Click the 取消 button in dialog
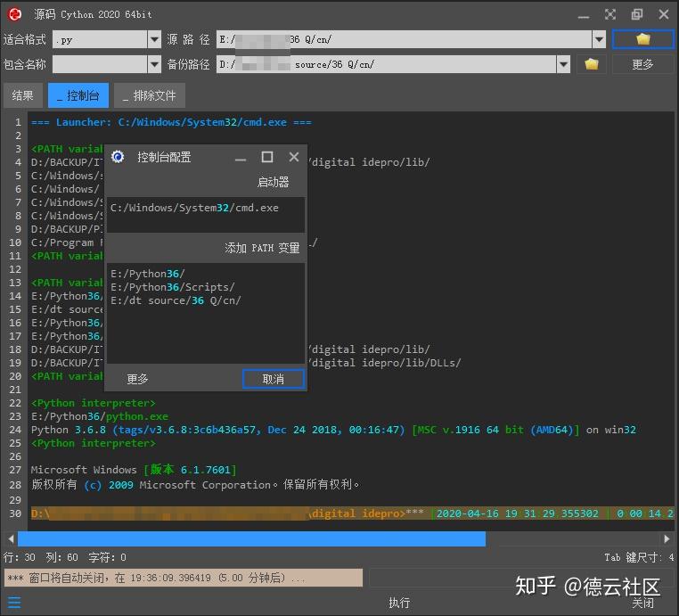 (x=274, y=379)
